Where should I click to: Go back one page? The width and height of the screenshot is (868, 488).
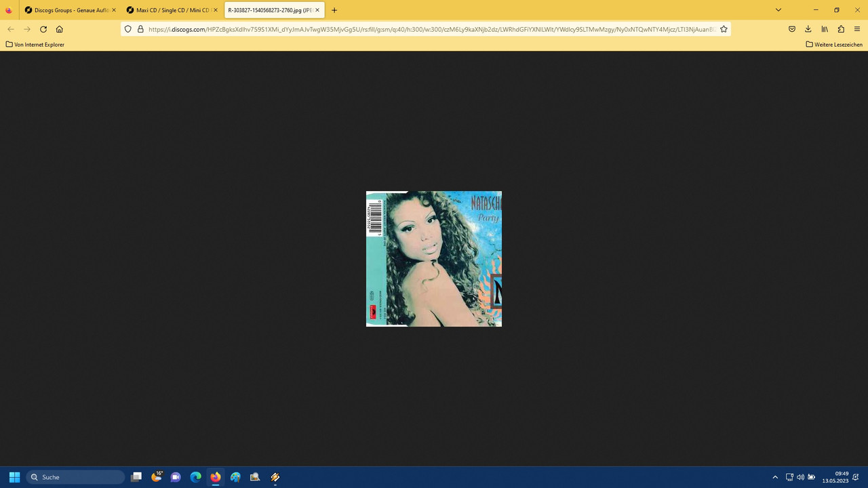coord(11,29)
